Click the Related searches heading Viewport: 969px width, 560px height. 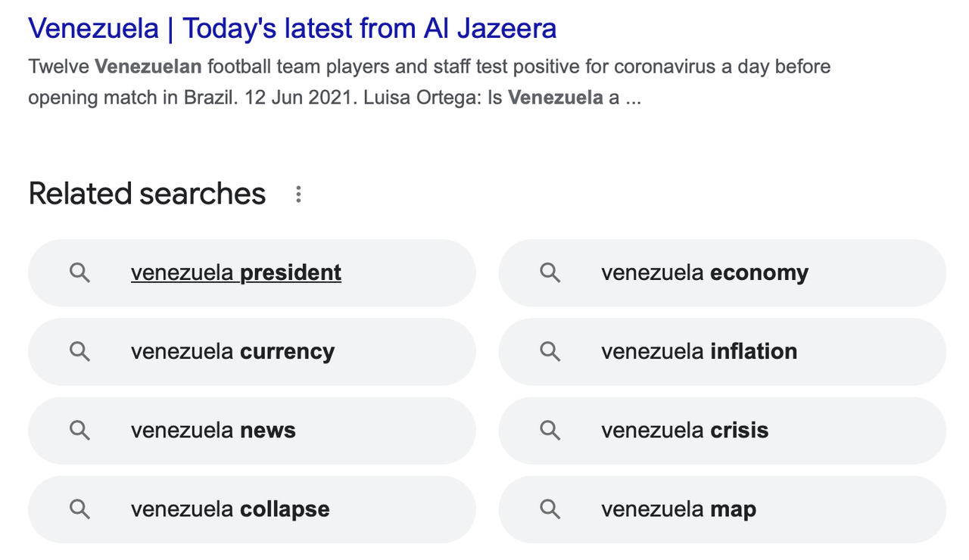[x=147, y=194]
